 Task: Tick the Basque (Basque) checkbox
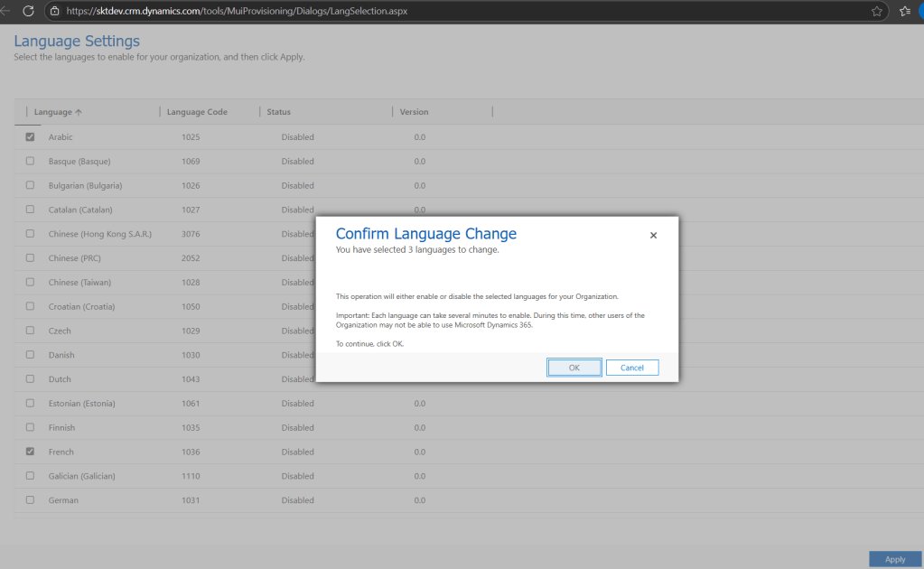tap(30, 161)
